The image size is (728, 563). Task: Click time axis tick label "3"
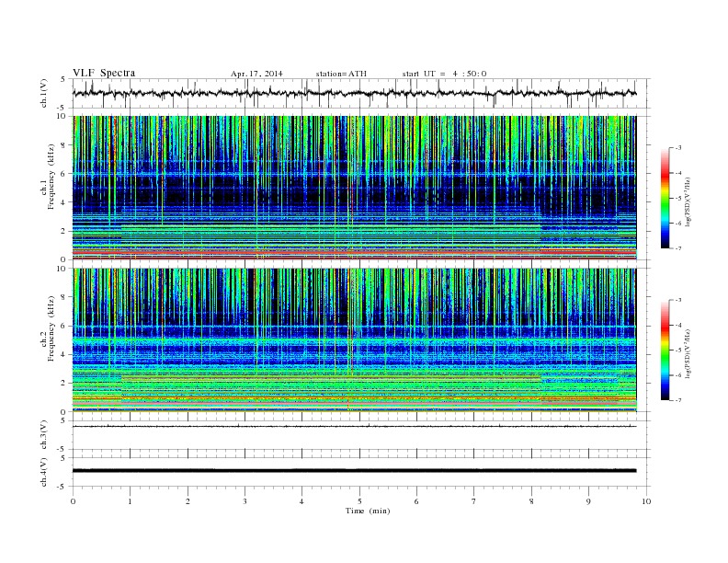coord(245,501)
